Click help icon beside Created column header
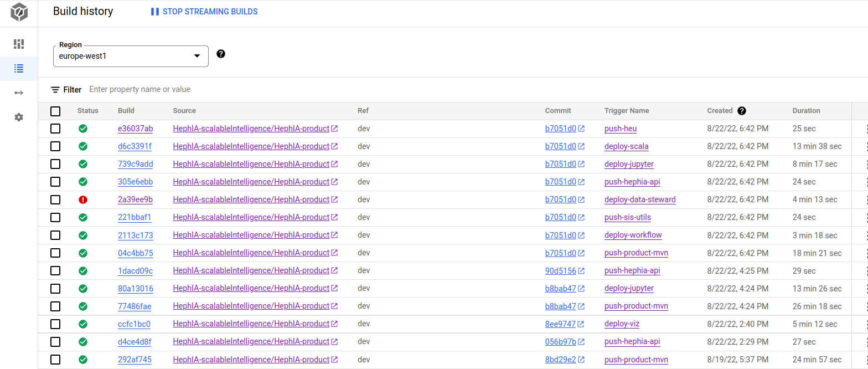This screenshot has height=369, width=868. [742, 111]
